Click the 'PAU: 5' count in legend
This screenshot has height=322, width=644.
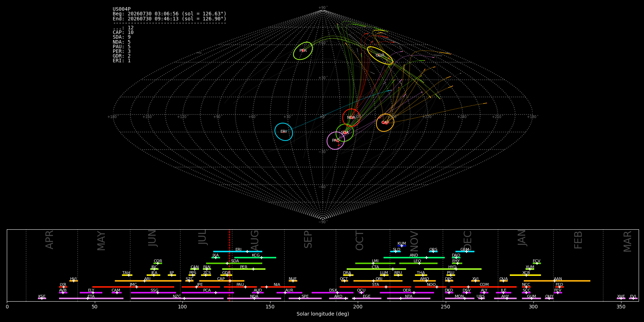click(122, 47)
